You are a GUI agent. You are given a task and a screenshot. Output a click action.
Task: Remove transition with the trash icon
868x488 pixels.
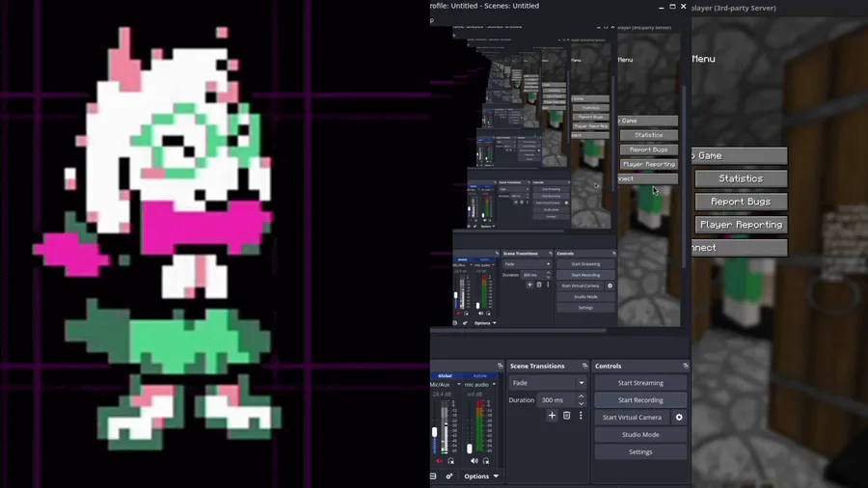coord(566,415)
